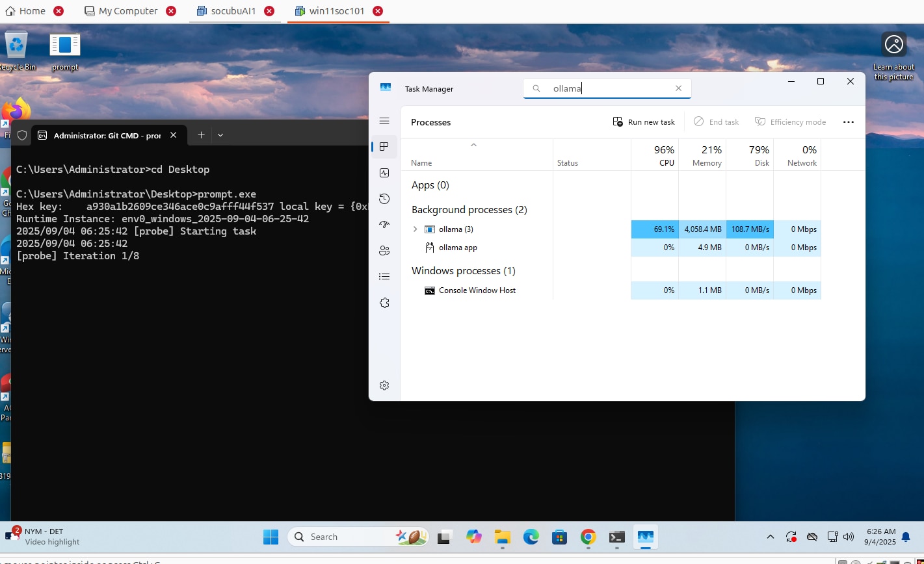The width and height of the screenshot is (924, 564).
Task: Open terminal new-tab dropdown arrow
Action: tap(220, 135)
